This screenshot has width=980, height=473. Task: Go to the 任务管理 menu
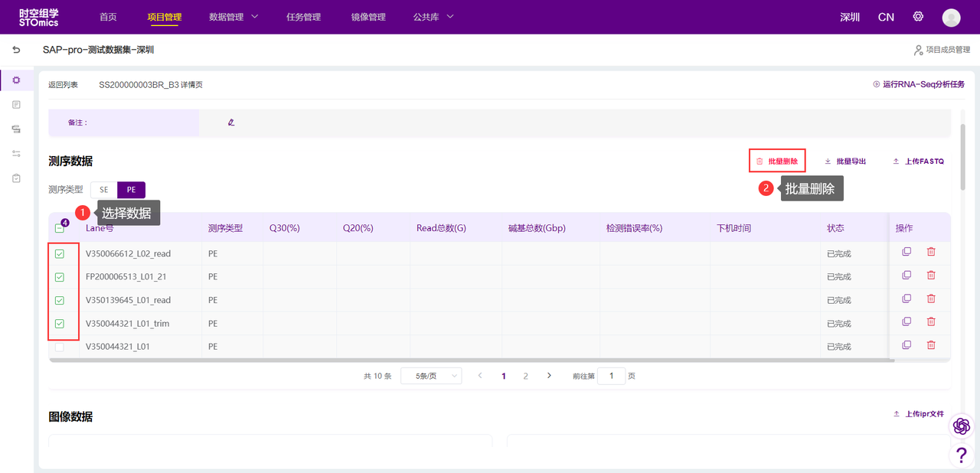(303, 17)
